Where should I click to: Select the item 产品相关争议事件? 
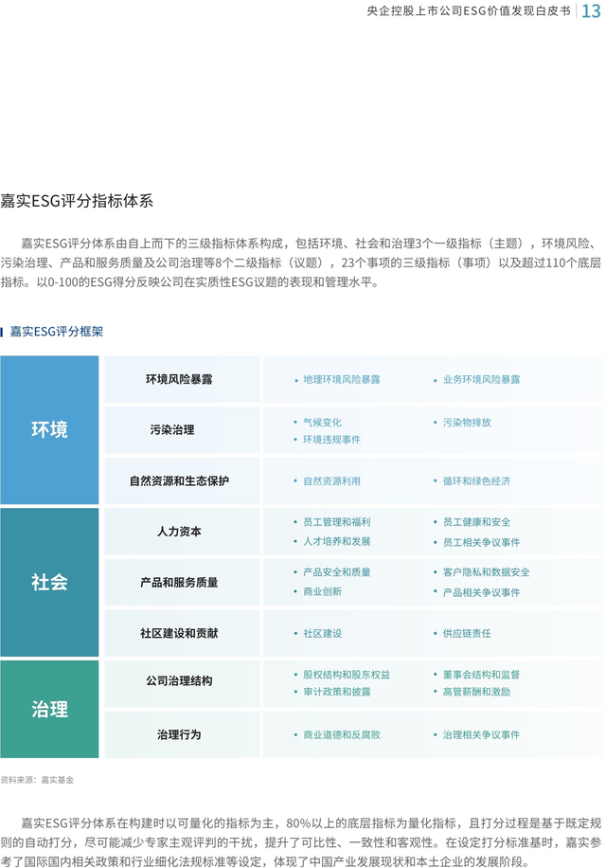(x=481, y=593)
